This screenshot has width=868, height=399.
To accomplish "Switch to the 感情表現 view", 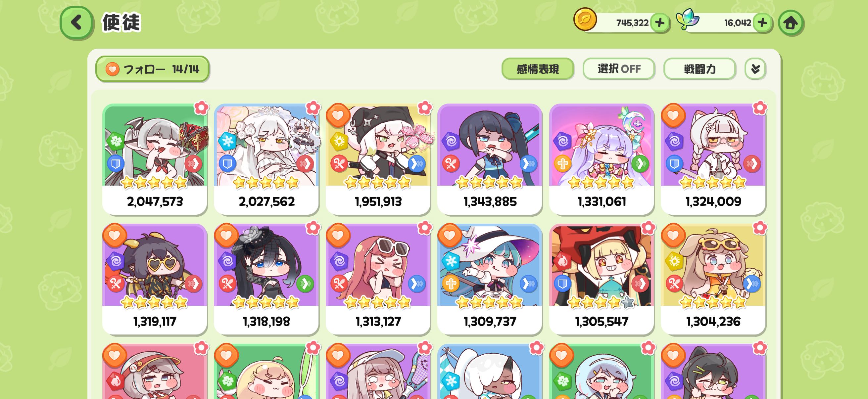I will 537,69.
